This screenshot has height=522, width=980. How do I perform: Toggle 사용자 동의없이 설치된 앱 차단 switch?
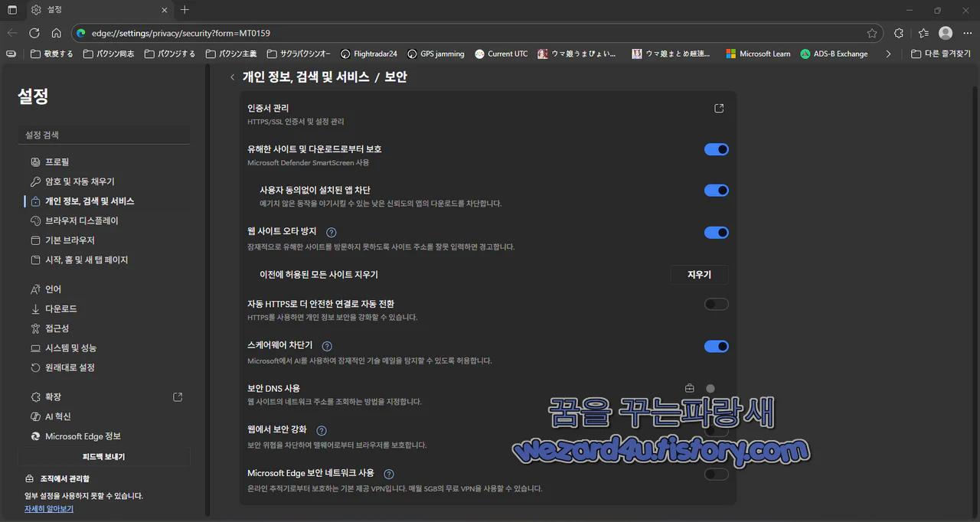[717, 191]
